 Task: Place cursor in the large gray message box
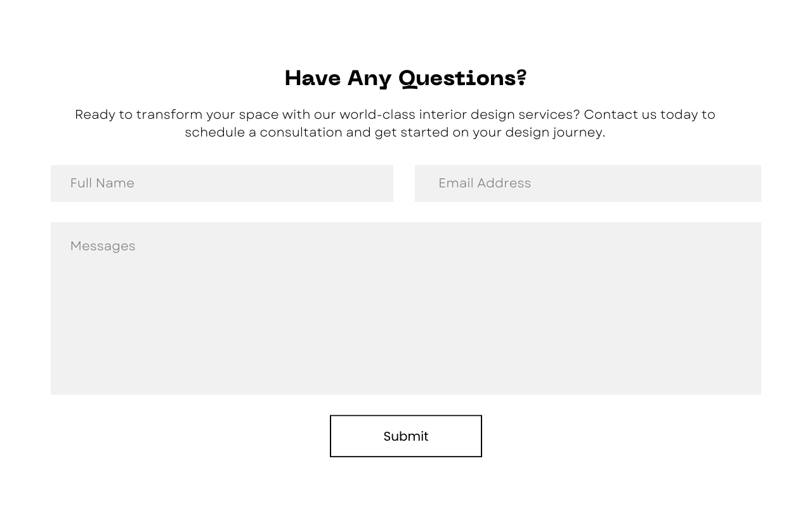[x=406, y=309]
